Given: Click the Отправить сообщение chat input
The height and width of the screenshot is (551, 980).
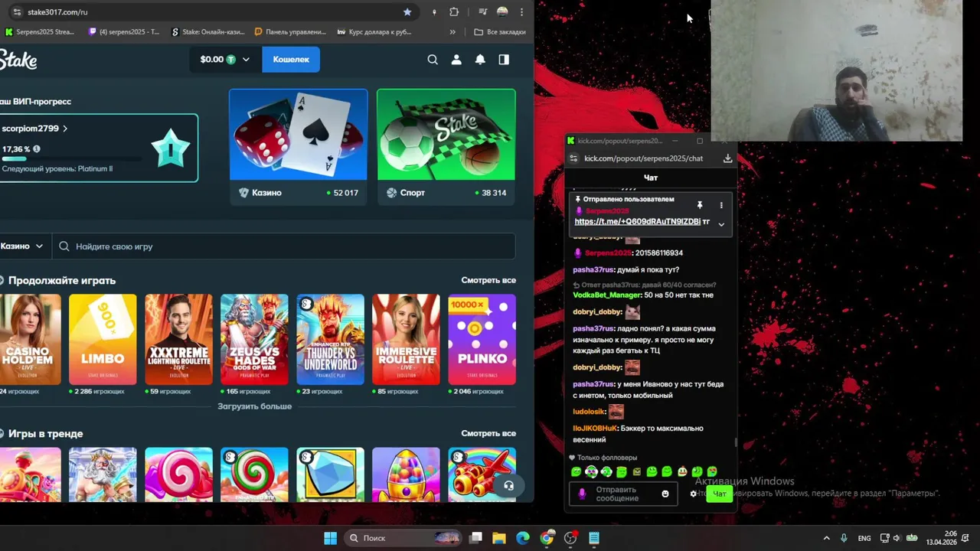Looking at the screenshot, I should 624,494.
